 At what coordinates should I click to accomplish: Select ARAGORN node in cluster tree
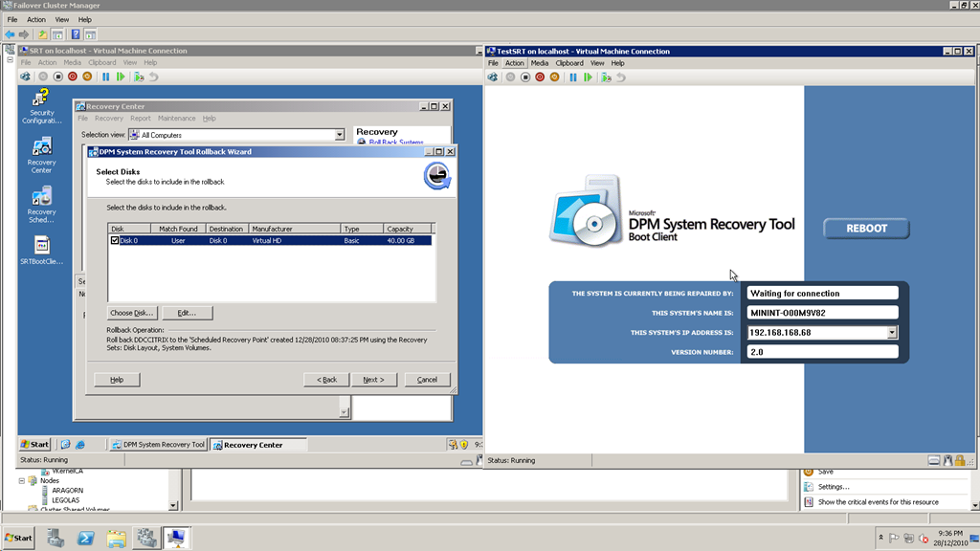pyautogui.click(x=68, y=491)
